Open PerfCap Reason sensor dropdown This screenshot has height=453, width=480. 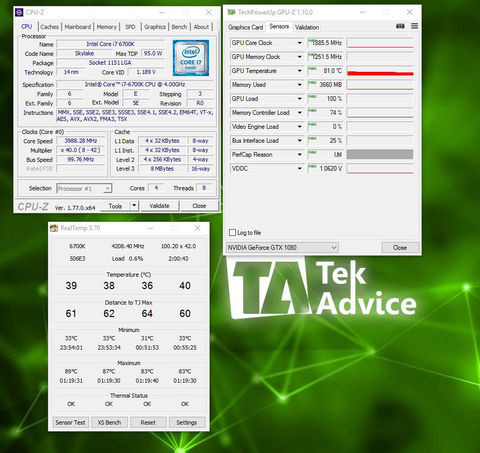click(299, 155)
